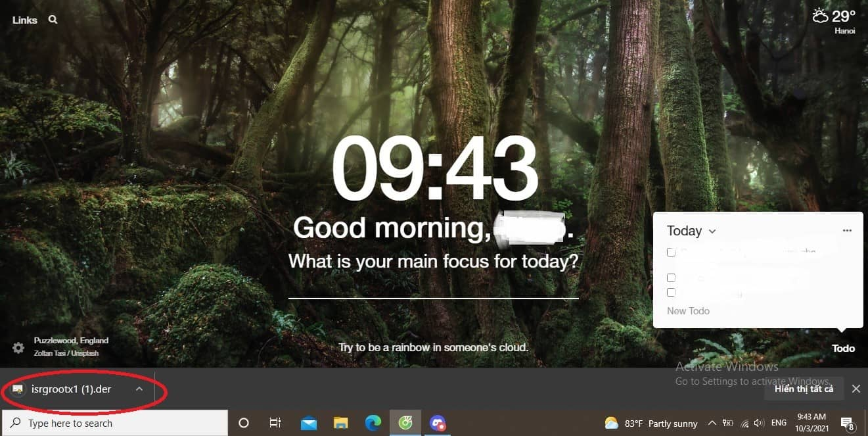This screenshot has width=868, height=436.
Task: Open the three-dot menu in Todo panel
Action: 847,230
